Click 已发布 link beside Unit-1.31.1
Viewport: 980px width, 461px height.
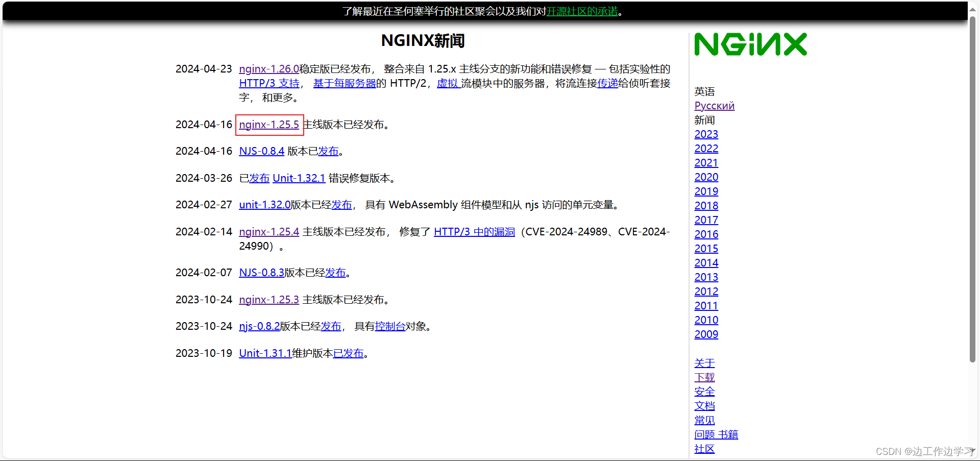(x=348, y=353)
